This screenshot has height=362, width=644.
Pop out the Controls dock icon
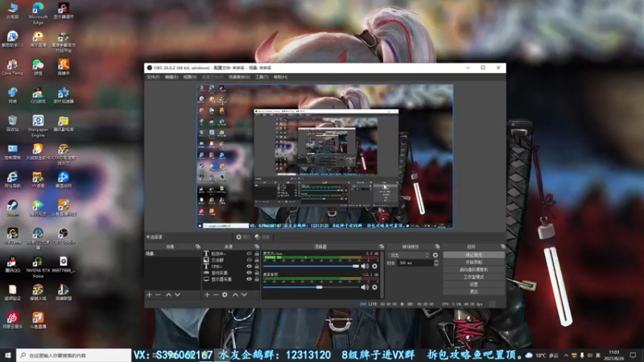click(503, 247)
